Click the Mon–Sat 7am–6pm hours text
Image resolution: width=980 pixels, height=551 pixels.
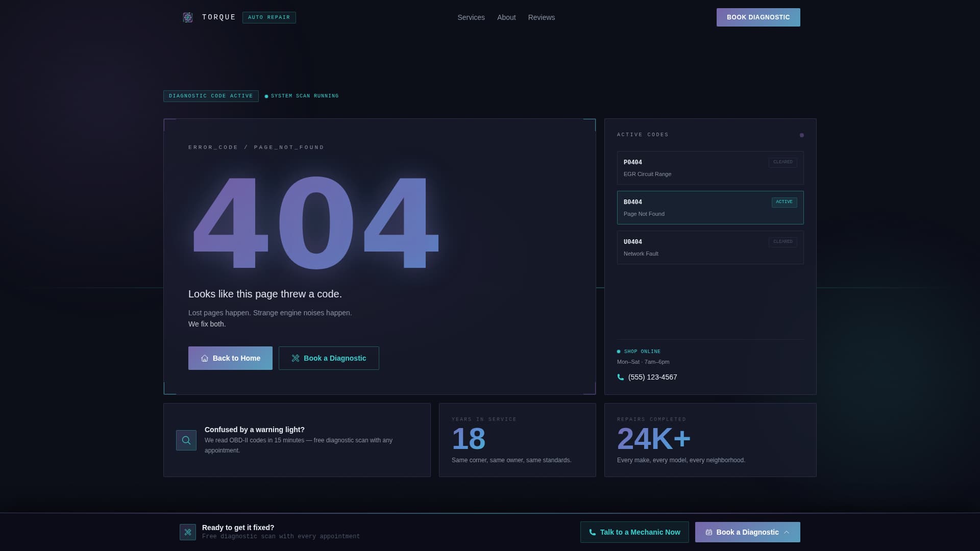643,362
